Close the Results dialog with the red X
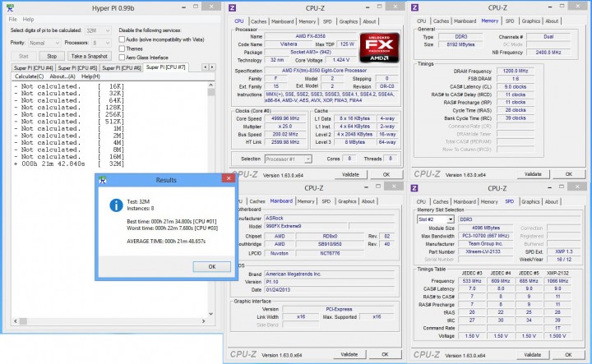The height and width of the screenshot is (364, 592). click(x=229, y=178)
